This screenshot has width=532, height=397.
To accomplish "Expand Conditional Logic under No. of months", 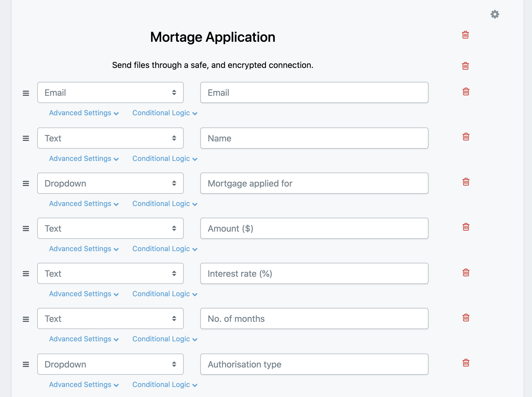I will pyautogui.click(x=165, y=339).
